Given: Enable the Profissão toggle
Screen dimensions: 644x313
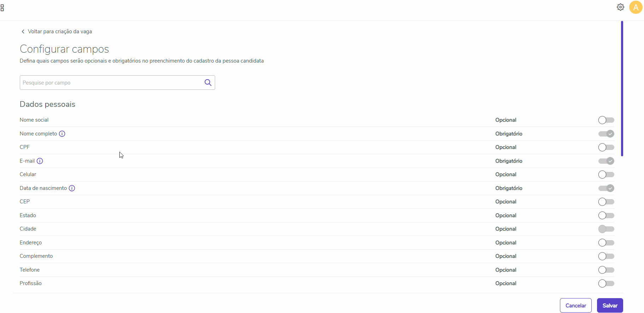Looking at the screenshot, I should (606, 283).
